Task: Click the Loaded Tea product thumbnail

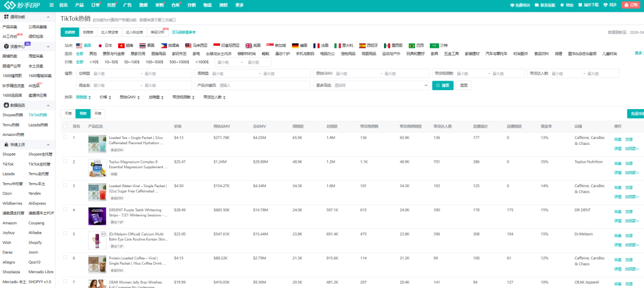Action: pos(97,144)
